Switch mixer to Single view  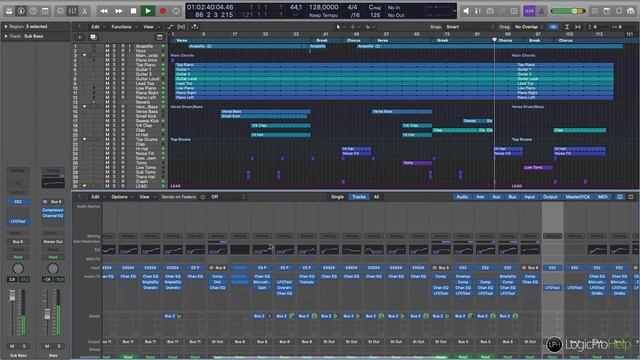(x=337, y=197)
